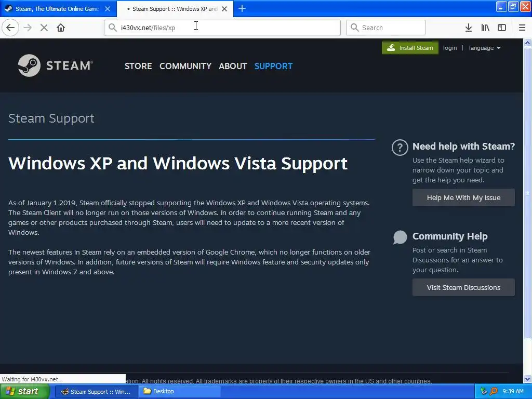Click Help Me With My Issue
The width and height of the screenshot is (532, 399).
point(463,197)
